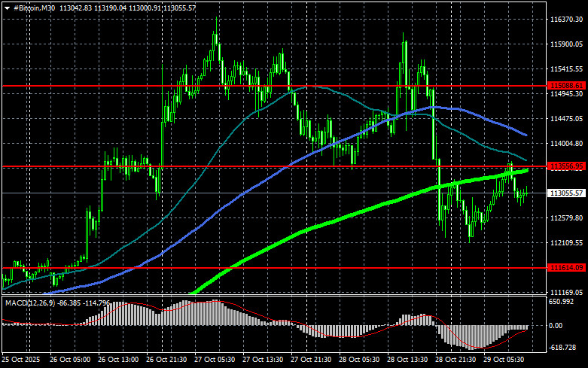588x368 pixels.
Task: Click the 116370.30 price axis label
Action: 566,19
